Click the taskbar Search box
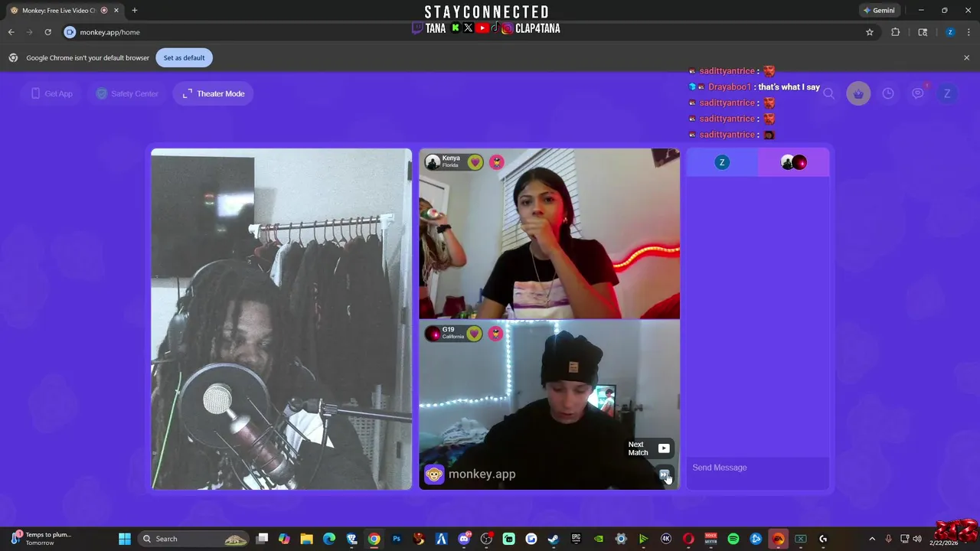 pos(194,539)
